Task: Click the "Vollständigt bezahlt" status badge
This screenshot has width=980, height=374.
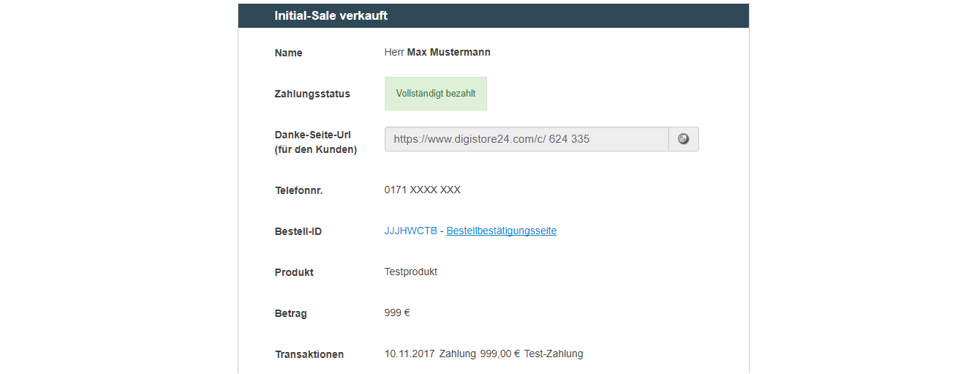Action: tap(436, 94)
